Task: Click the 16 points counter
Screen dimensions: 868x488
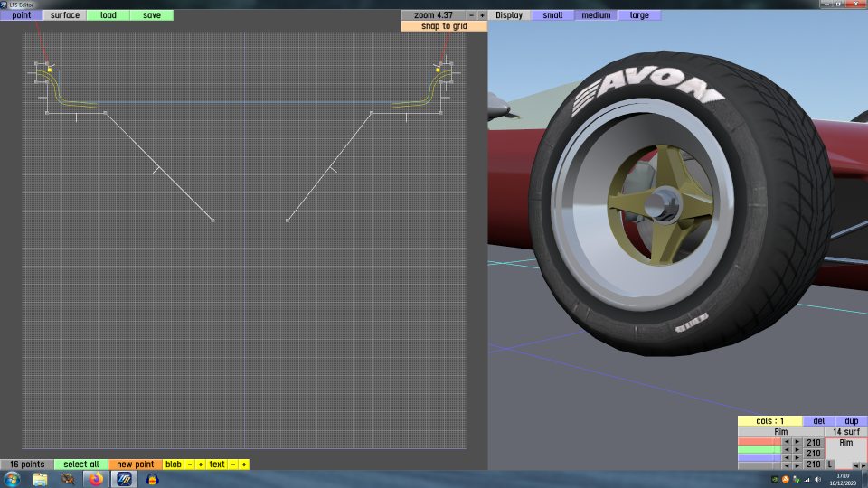Action: (x=26, y=465)
